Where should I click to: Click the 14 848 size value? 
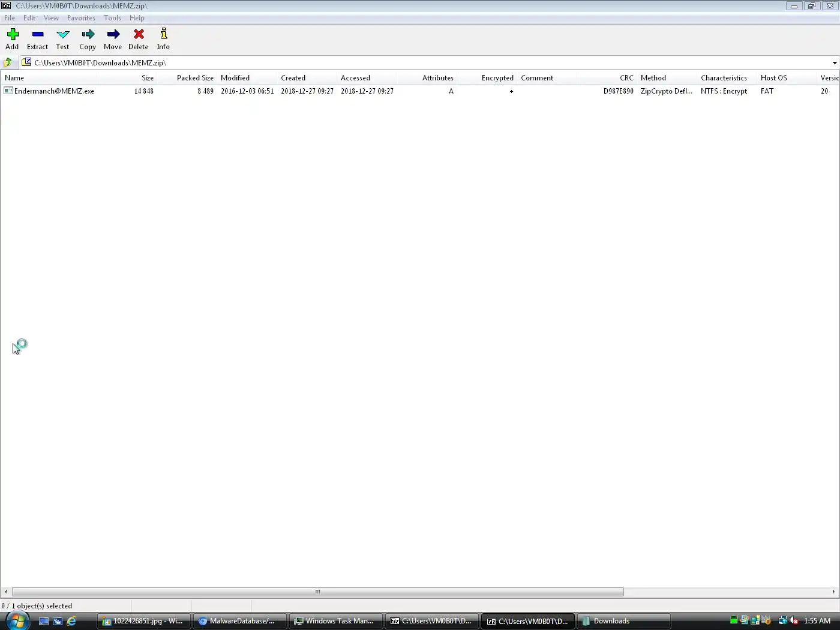point(144,91)
